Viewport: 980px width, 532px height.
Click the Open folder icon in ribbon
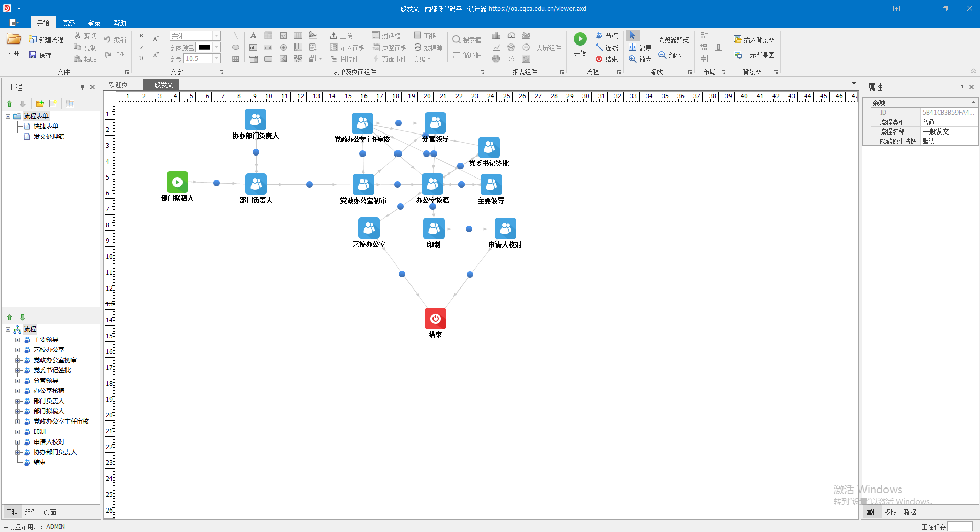14,40
